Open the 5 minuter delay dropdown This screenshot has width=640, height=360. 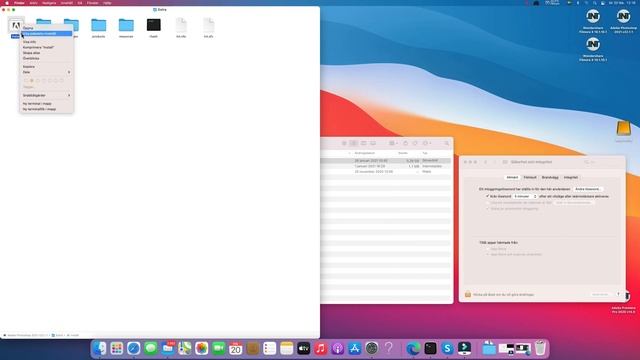tap(525, 196)
